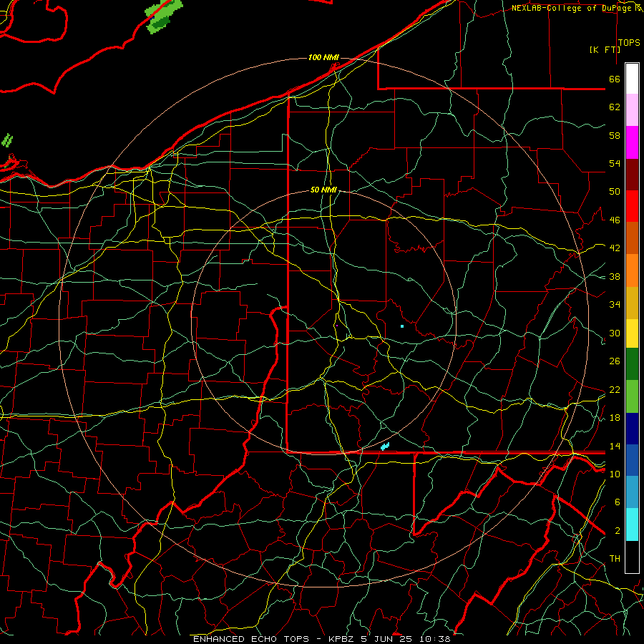The image size is (644, 644).
Task: Click the "ENHANCED ECHO TOPS" caption text
Action: 251,639
